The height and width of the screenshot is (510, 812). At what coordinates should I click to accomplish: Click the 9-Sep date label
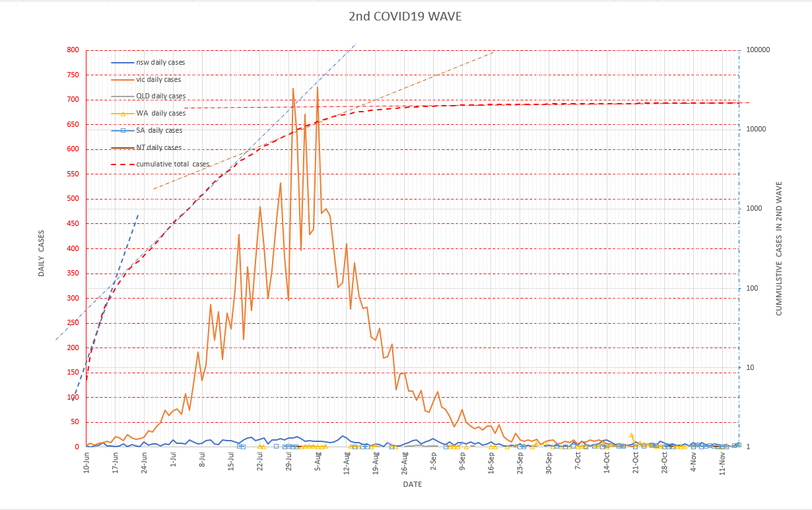[x=462, y=462]
